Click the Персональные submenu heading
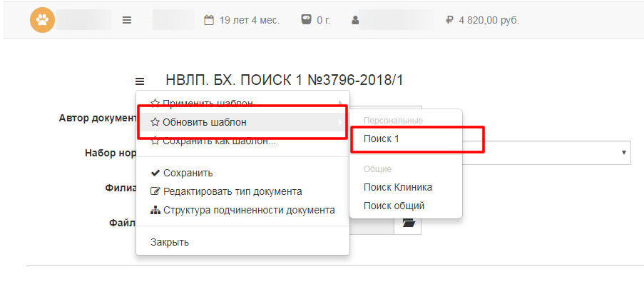The image size is (644, 282). click(393, 121)
